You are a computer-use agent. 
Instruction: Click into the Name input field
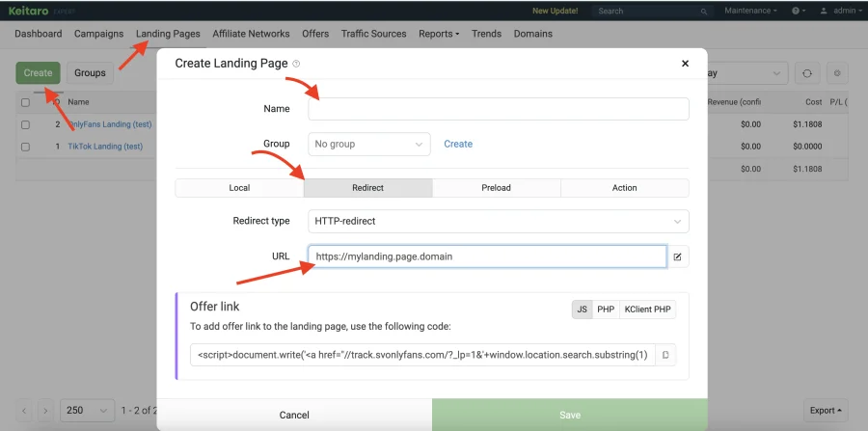click(x=498, y=109)
